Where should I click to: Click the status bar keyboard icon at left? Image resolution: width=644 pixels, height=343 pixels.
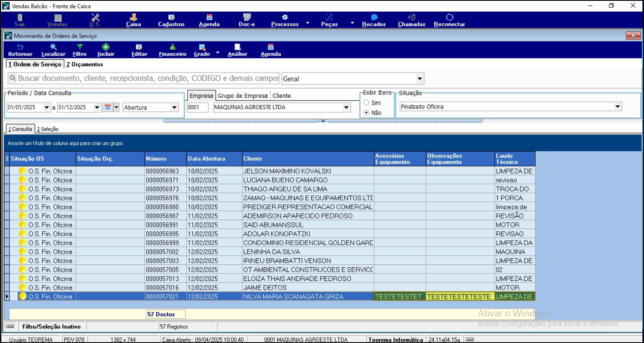pyautogui.click(x=10, y=326)
